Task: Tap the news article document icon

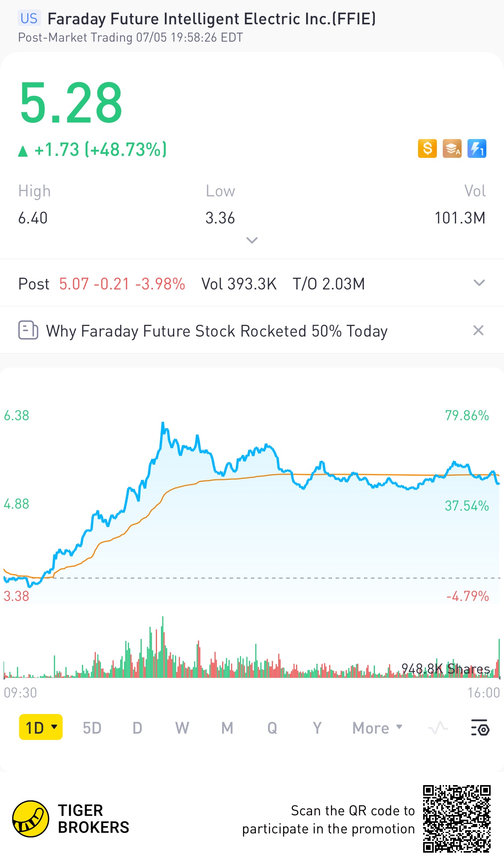Action: (28, 330)
